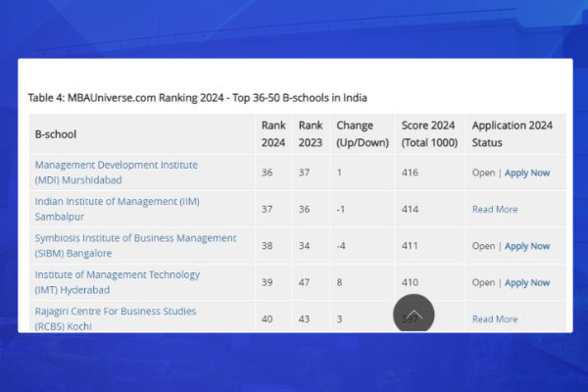Click Open status text for IMT Hyderabad

tap(484, 282)
